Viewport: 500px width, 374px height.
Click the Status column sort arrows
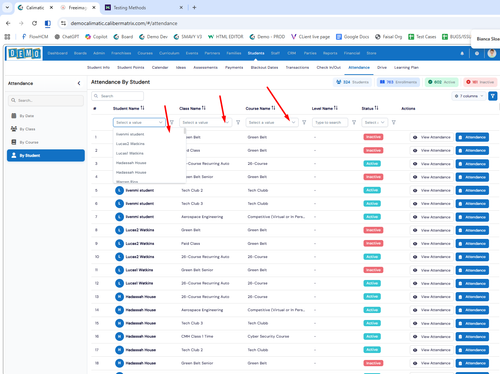tap(376, 108)
